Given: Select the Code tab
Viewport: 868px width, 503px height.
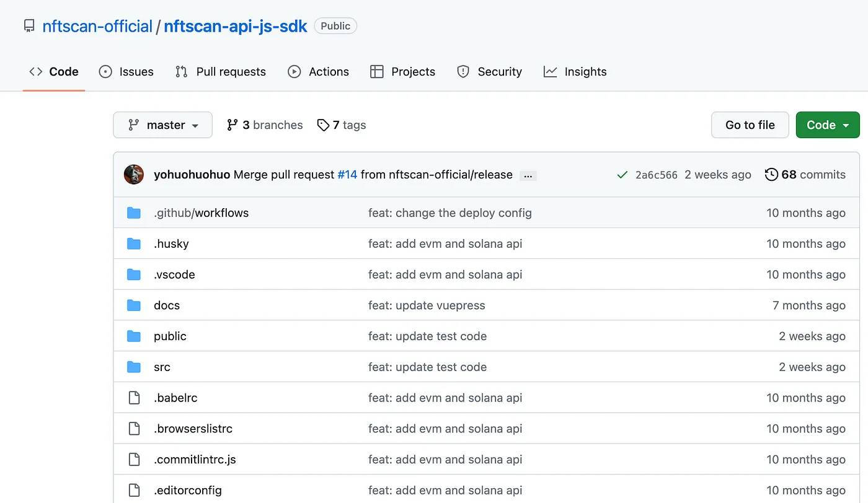Looking at the screenshot, I should click(x=54, y=72).
